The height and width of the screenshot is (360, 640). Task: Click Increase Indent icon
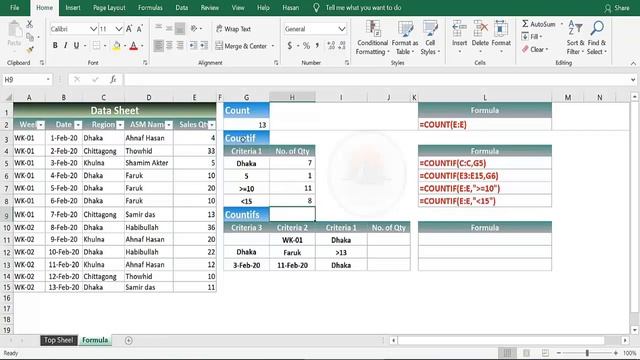tap(204, 46)
